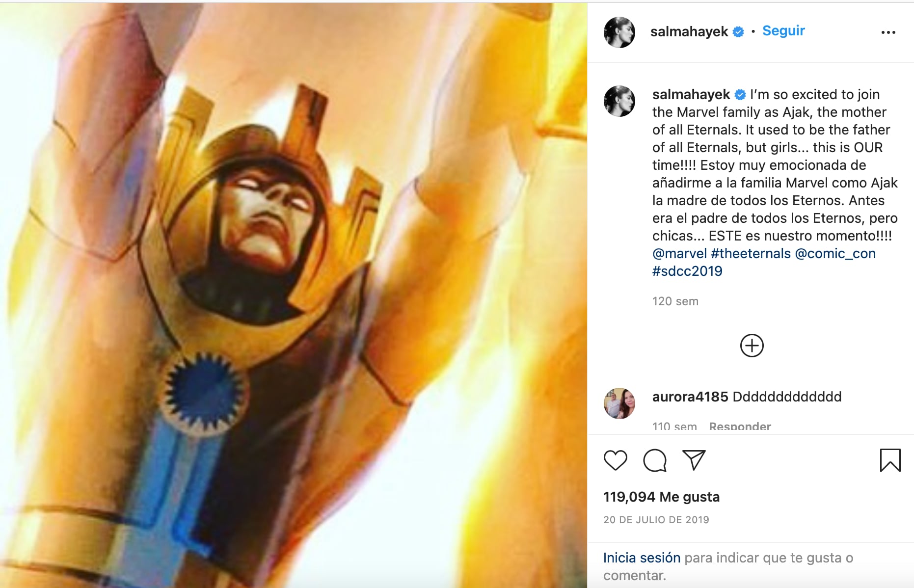The height and width of the screenshot is (588, 914).
Task: Load more comments with plus circle
Action: tap(752, 346)
